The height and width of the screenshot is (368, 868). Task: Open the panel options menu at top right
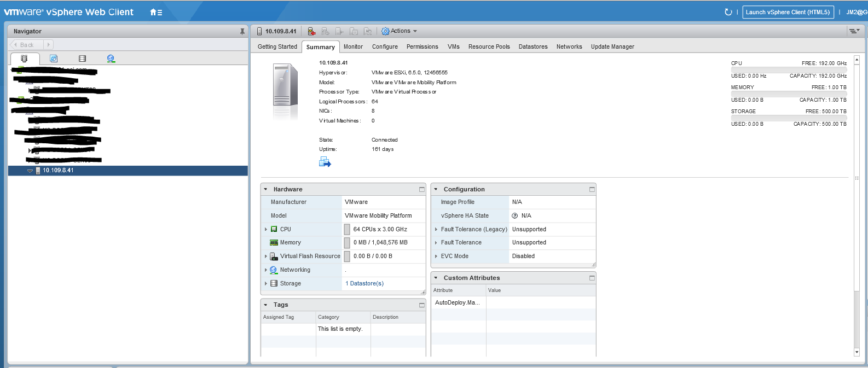tap(854, 31)
